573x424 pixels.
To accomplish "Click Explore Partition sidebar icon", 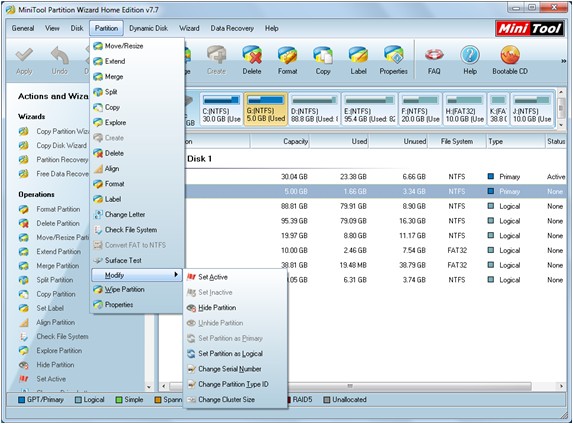I will [x=24, y=351].
